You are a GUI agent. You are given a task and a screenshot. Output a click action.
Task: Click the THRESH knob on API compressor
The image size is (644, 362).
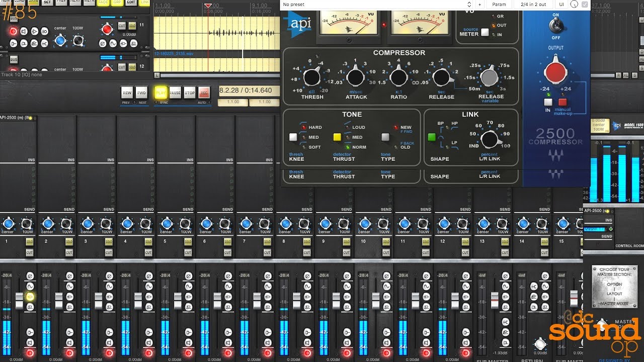coord(312,77)
